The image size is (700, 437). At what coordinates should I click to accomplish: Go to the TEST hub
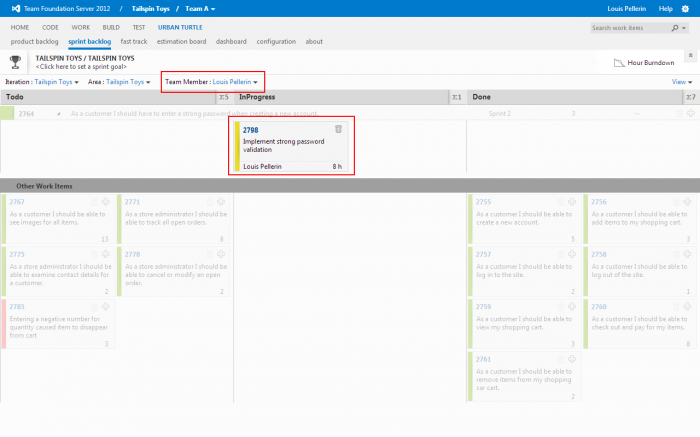point(139,27)
